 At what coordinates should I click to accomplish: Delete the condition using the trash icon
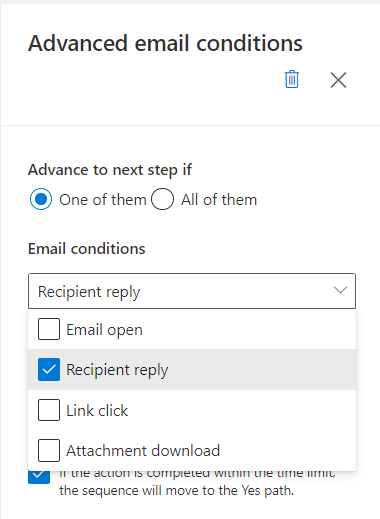coord(292,79)
